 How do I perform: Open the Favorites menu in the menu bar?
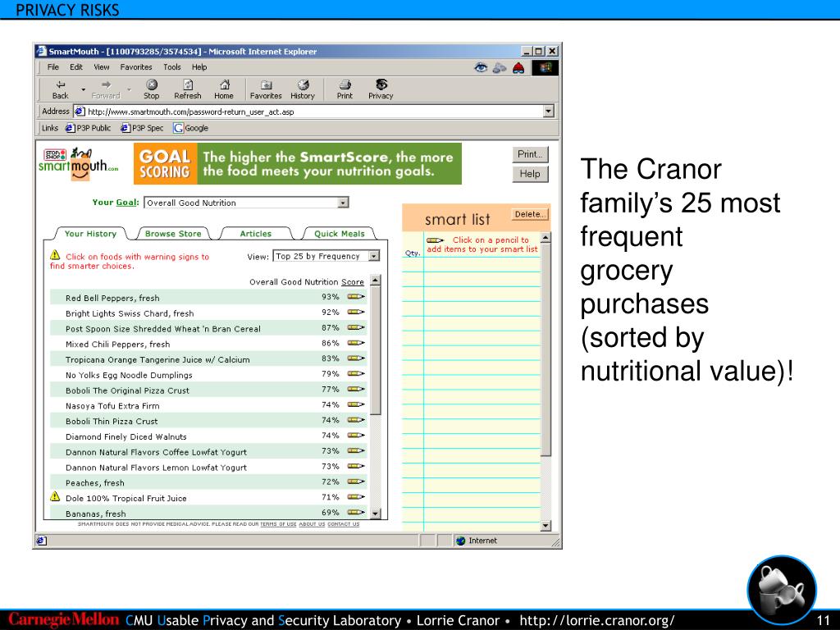point(136,67)
